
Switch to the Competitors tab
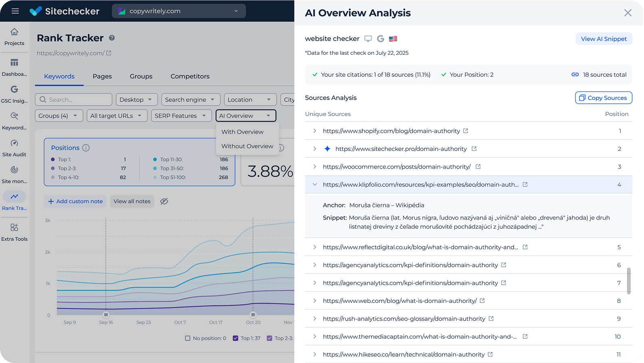[190, 76]
